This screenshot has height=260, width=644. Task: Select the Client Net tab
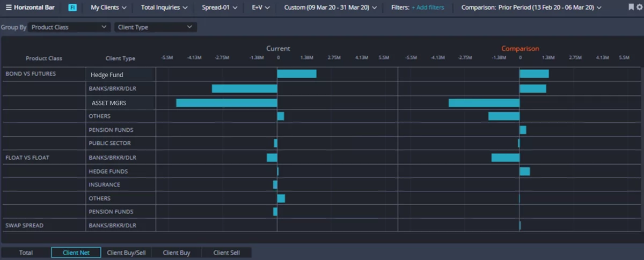pyautogui.click(x=76, y=252)
